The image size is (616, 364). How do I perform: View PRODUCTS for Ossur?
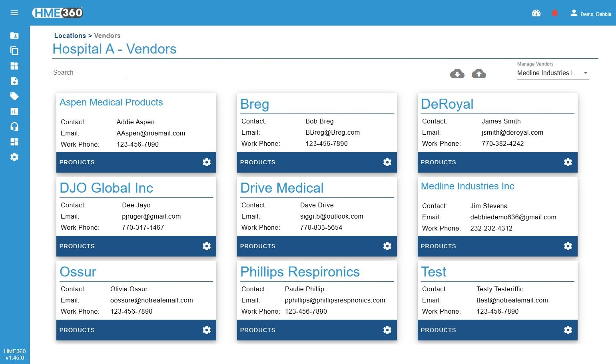[x=77, y=330]
